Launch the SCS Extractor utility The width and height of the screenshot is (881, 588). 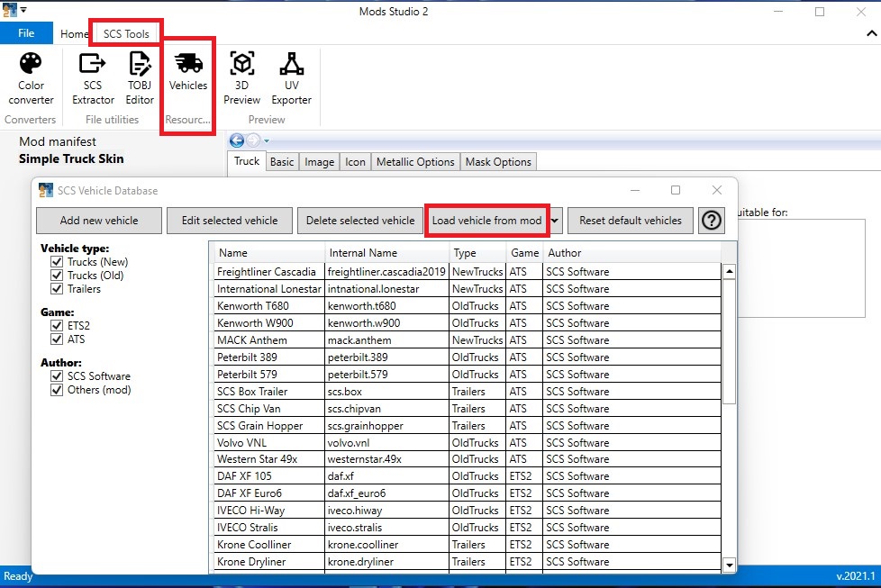(x=93, y=78)
